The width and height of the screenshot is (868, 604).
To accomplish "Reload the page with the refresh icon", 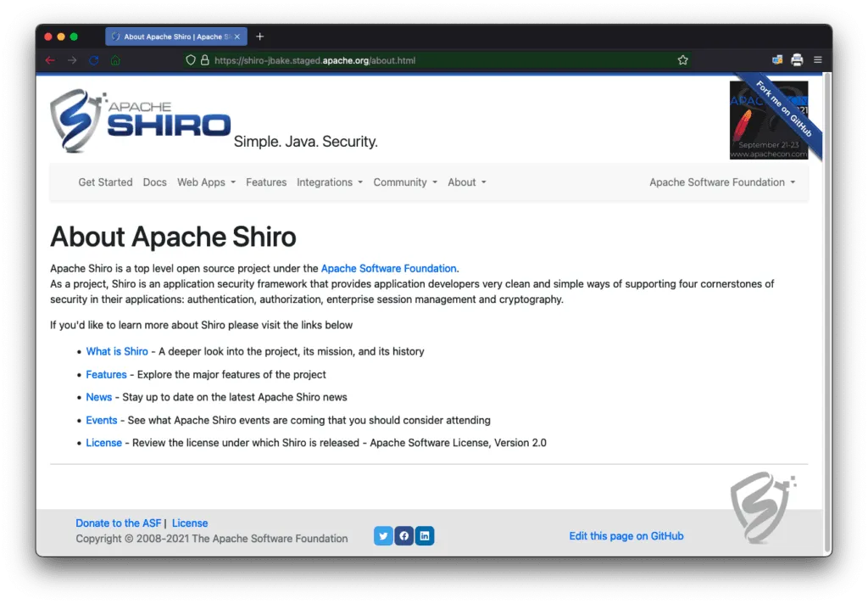I will coord(94,60).
